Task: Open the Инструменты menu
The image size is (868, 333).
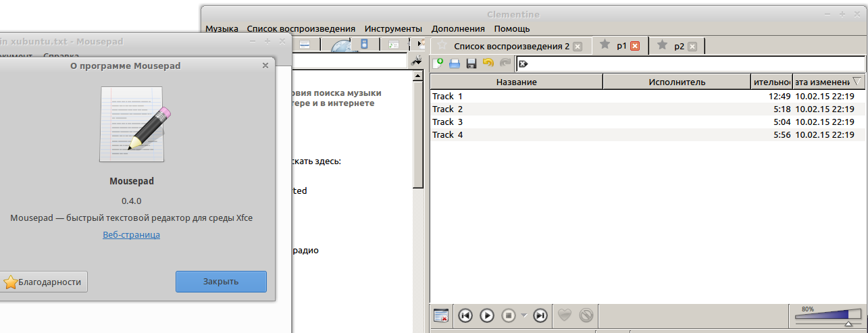Action: [393, 28]
